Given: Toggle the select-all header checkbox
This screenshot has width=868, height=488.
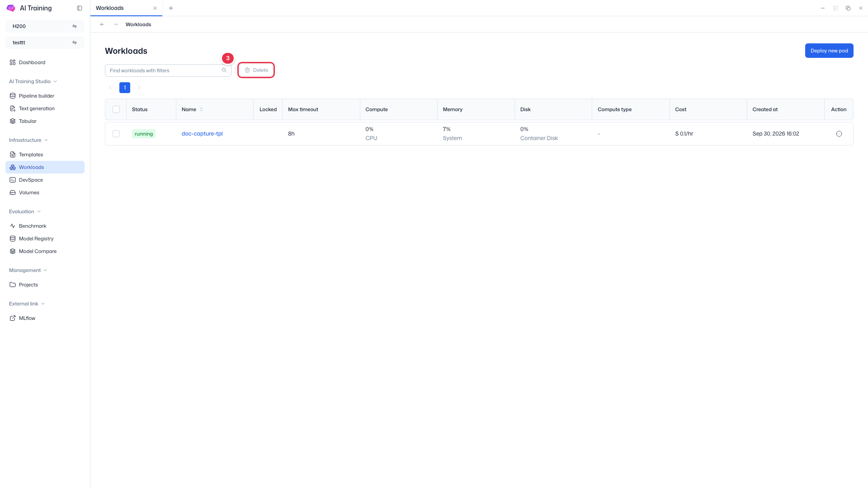Looking at the screenshot, I should (x=116, y=109).
